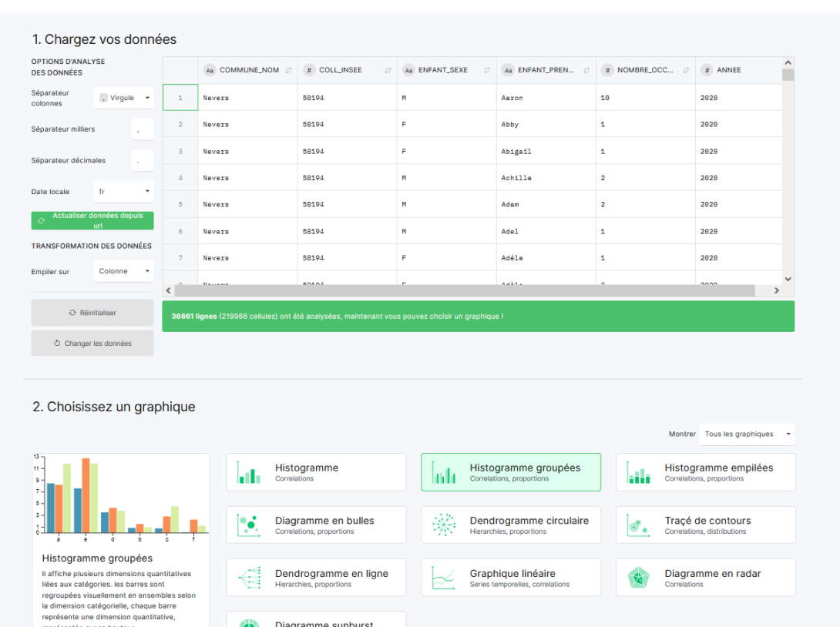Viewport: 840px width, 627px height.
Task: Choose the Diagramme en bulles icon
Action: tap(249, 525)
